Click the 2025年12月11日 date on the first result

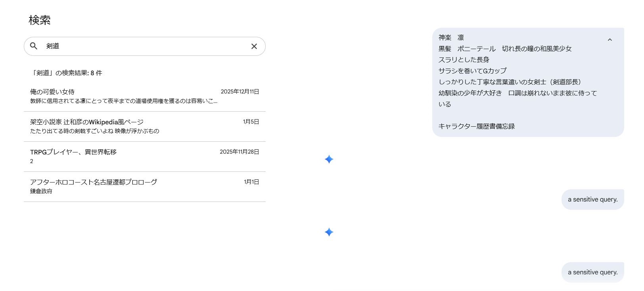(x=240, y=91)
